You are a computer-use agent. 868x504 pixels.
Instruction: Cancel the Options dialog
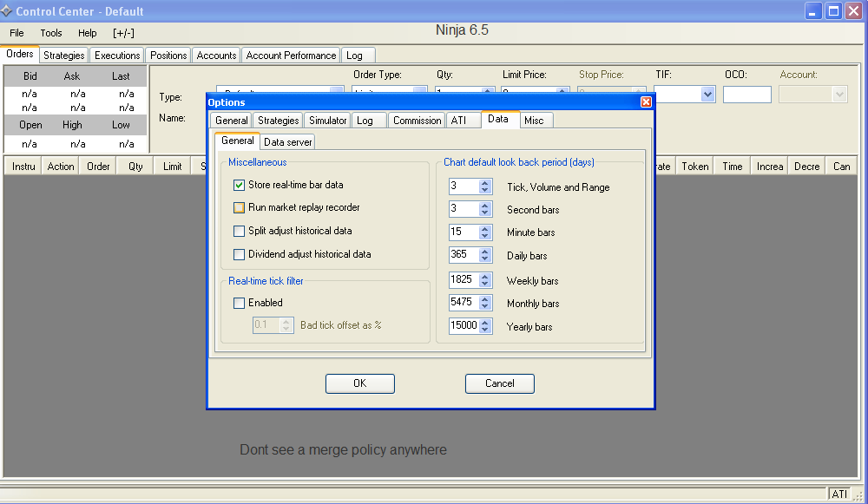[x=500, y=383]
